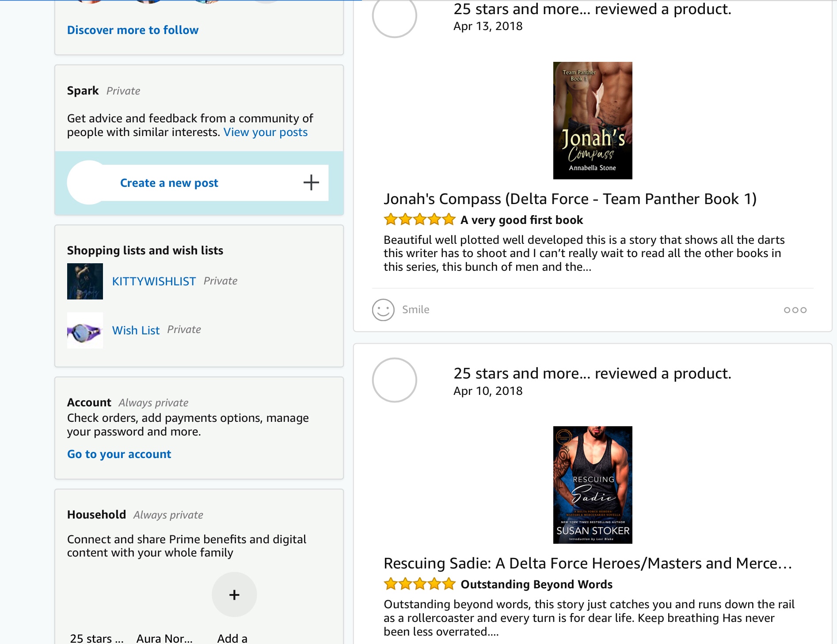Open the Wish List link

click(136, 330)
